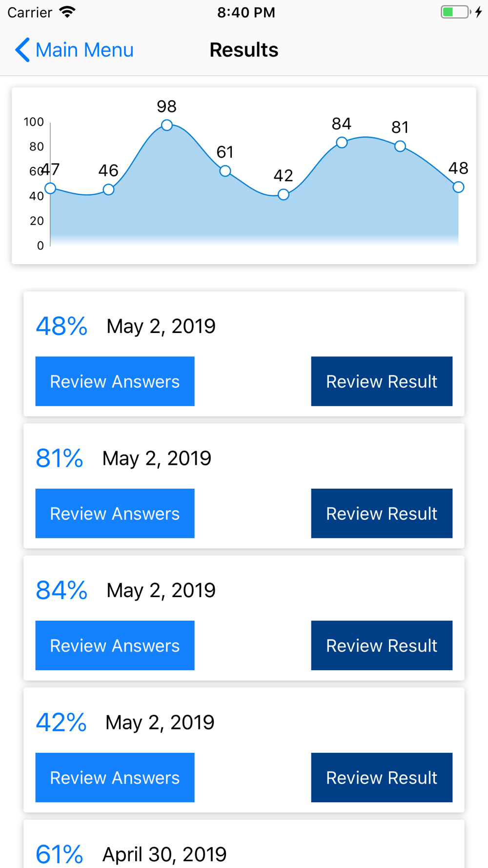The width and height of the screenshot is (488, 868).
Task: Review Result for the 81% attempt
Action: coord(382,514)
